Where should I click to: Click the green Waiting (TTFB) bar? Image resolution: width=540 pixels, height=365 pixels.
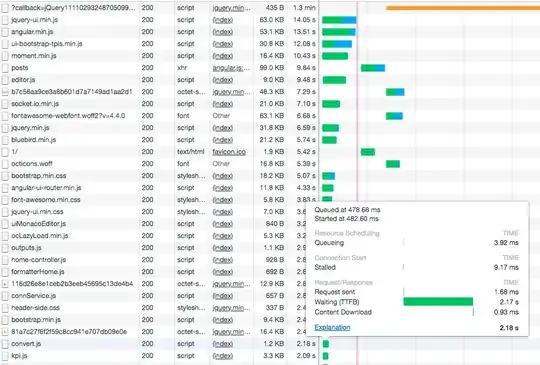pyautogui.click(x=438, y=302)
